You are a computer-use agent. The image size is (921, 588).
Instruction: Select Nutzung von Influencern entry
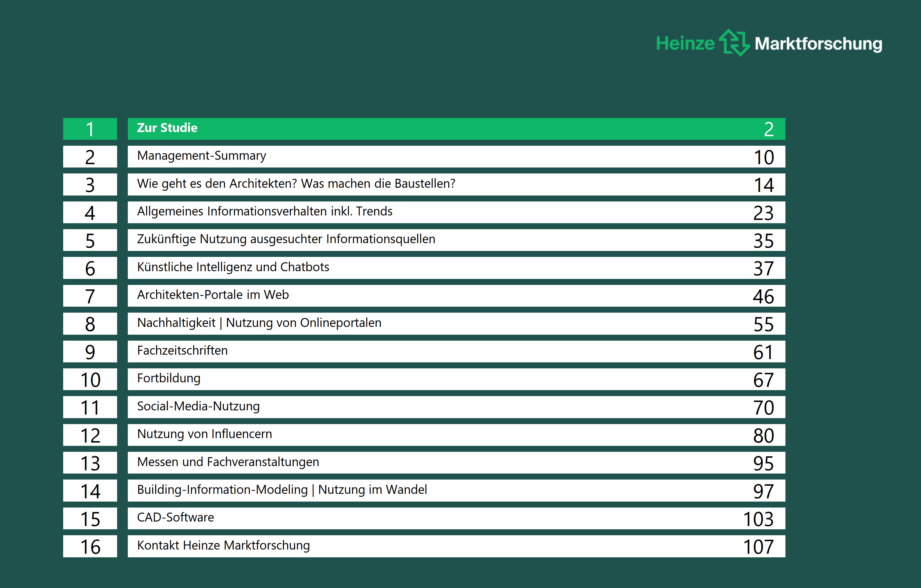(x=204, y=434)
